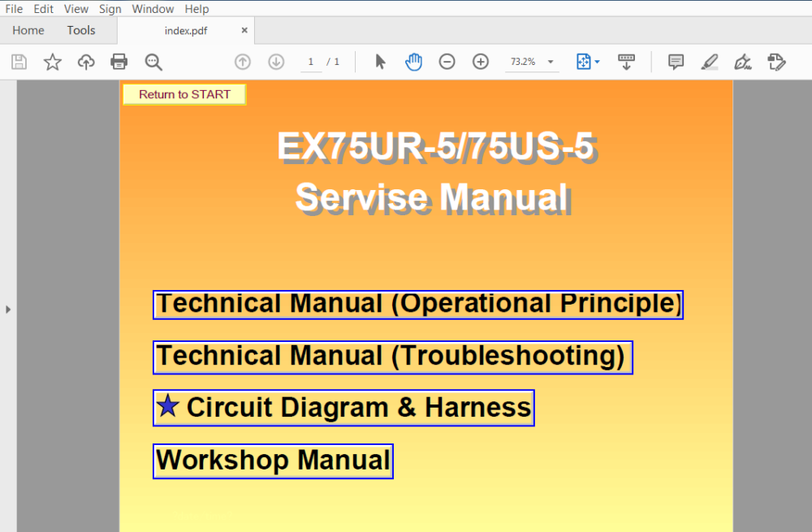
Task: Close the index.pdf tab
Action: point(244,31)
